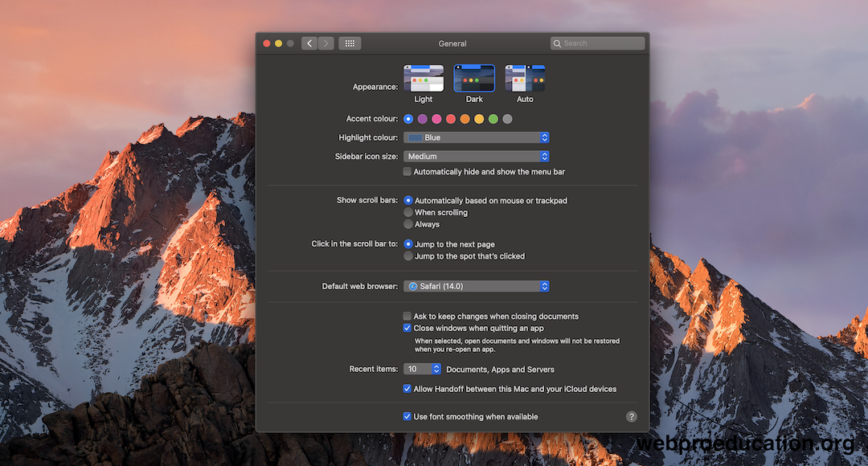Open the help question mark button

[x=631, y=416]
